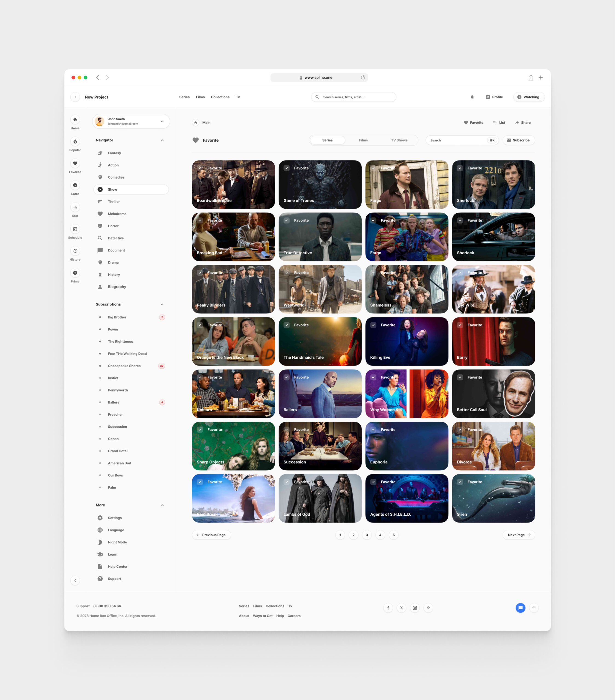Toggle Favorite checkbox on Better Call Saul card
The image size is (615, 700).
(460, 377)
